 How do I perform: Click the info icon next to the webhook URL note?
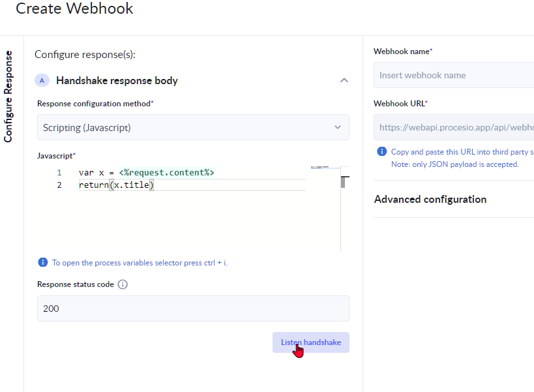pos(381,151)
